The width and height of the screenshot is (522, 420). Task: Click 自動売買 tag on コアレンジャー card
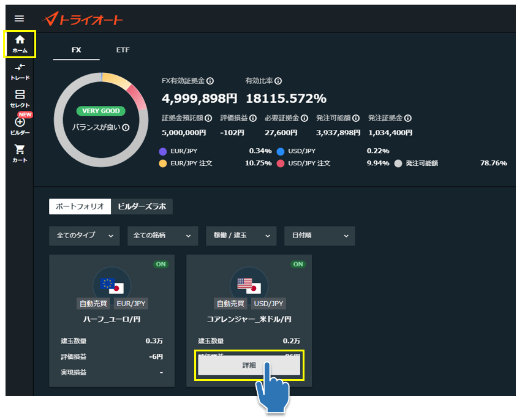pos(230,304)
